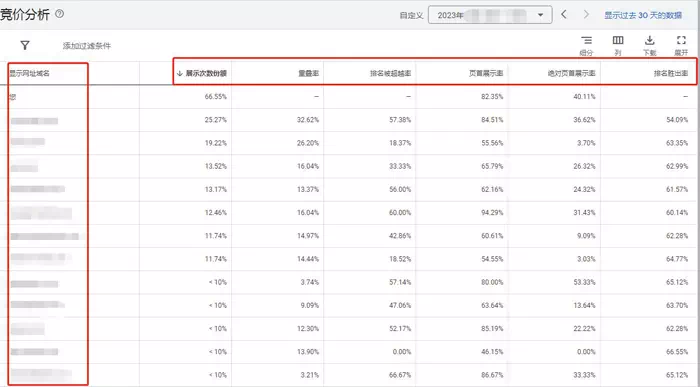Click the 36.62% absolute top rate
This screenshot has height=387, width=700.
pos(584,120)
